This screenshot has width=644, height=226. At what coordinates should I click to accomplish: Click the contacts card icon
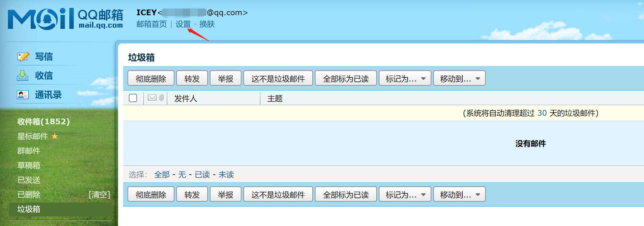[23, 95]
